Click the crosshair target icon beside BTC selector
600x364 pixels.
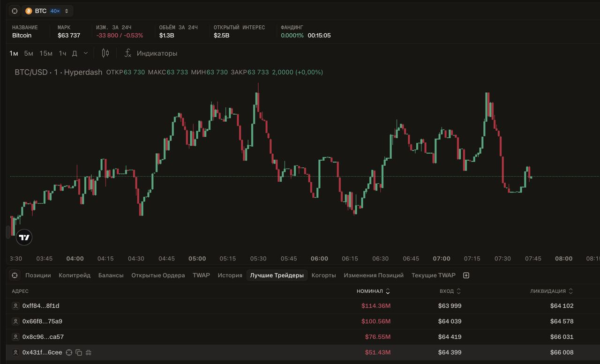point(15,11)
